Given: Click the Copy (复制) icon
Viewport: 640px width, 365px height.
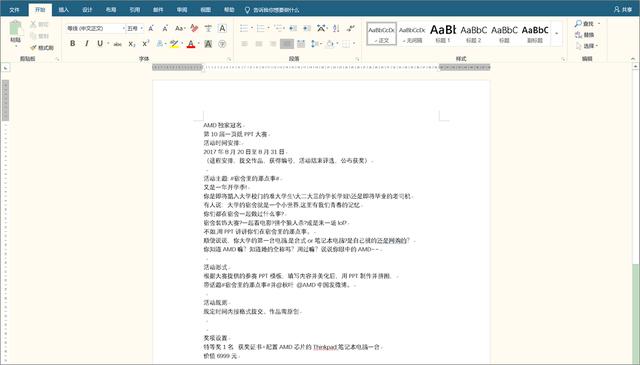Looking at the screenshot, I should click(x=33, y=36).
